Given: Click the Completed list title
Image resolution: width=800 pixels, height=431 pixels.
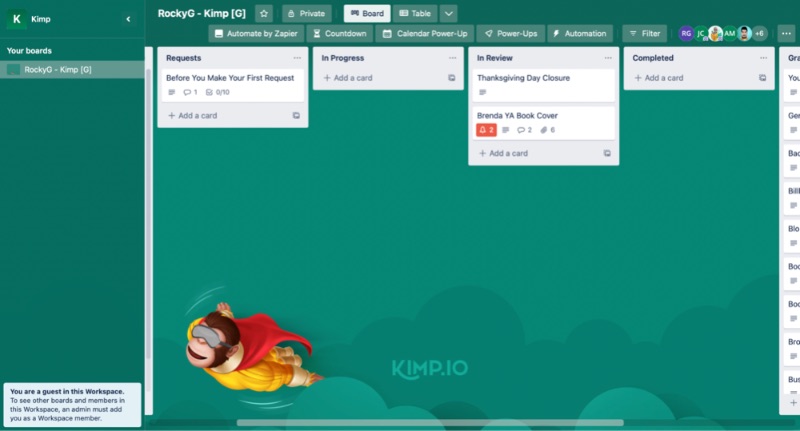Looking at the screenshot, I should pyautogui.click(x=653, y=58).
